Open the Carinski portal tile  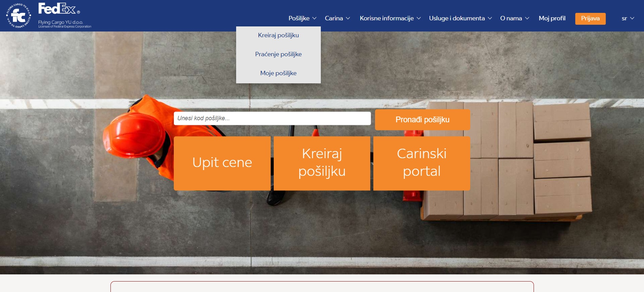[421, 163]
